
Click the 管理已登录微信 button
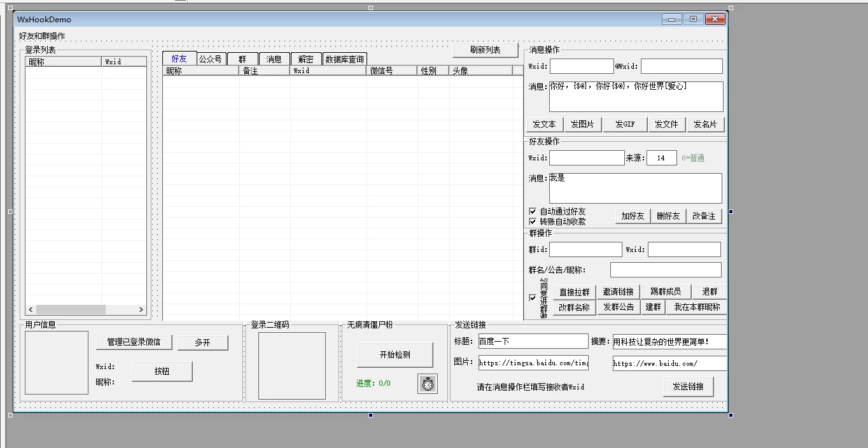point(134,342)
